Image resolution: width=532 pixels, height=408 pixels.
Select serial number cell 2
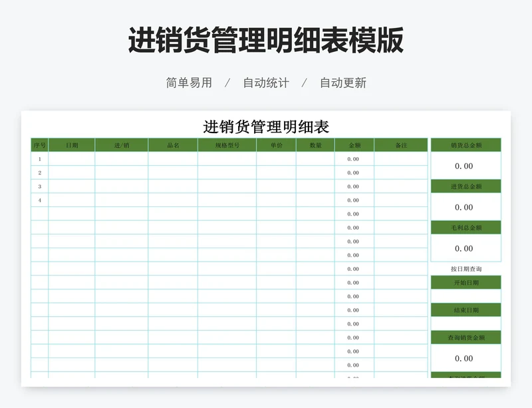[x=40, y=172]
